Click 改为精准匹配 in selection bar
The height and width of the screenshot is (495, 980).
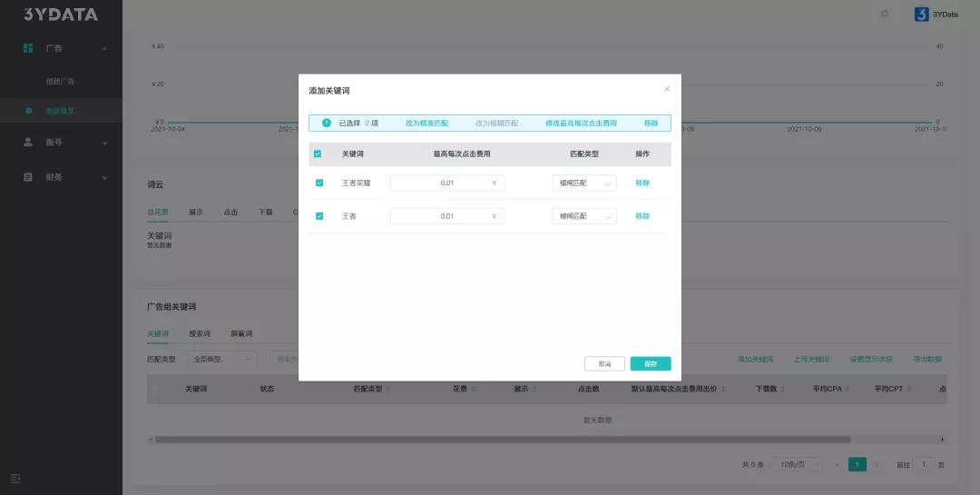[426, 124]
